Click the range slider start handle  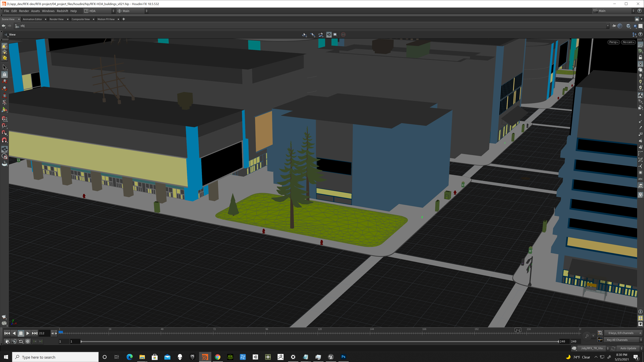(81, 342)
